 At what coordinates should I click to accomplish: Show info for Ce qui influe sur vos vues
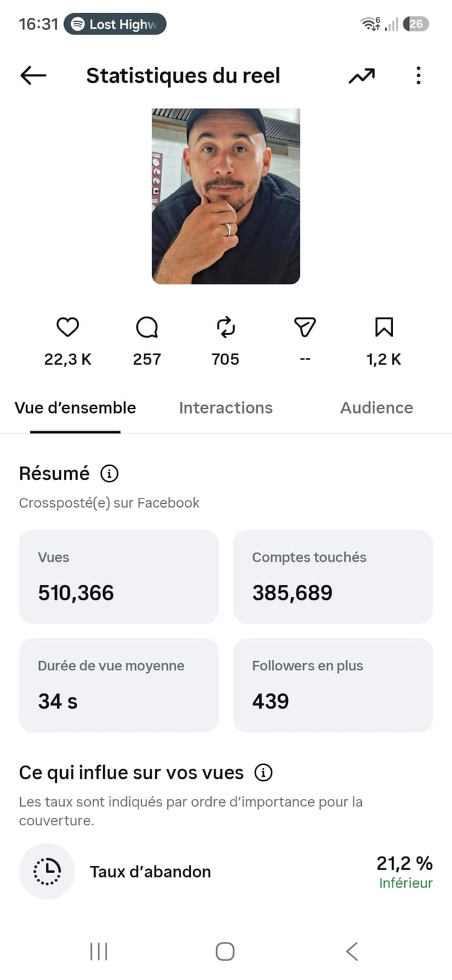click(x=263, y=773)
